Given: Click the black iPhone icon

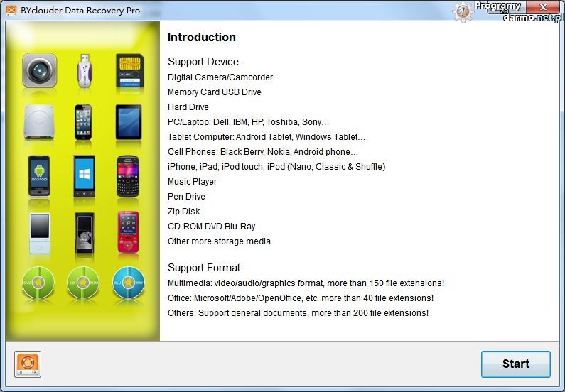Looking at the screenshot, I should [x=84, y=122].
